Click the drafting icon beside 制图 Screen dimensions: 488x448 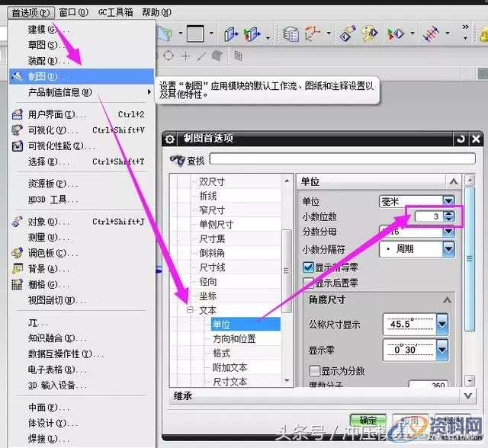click(x=17, y=76)
